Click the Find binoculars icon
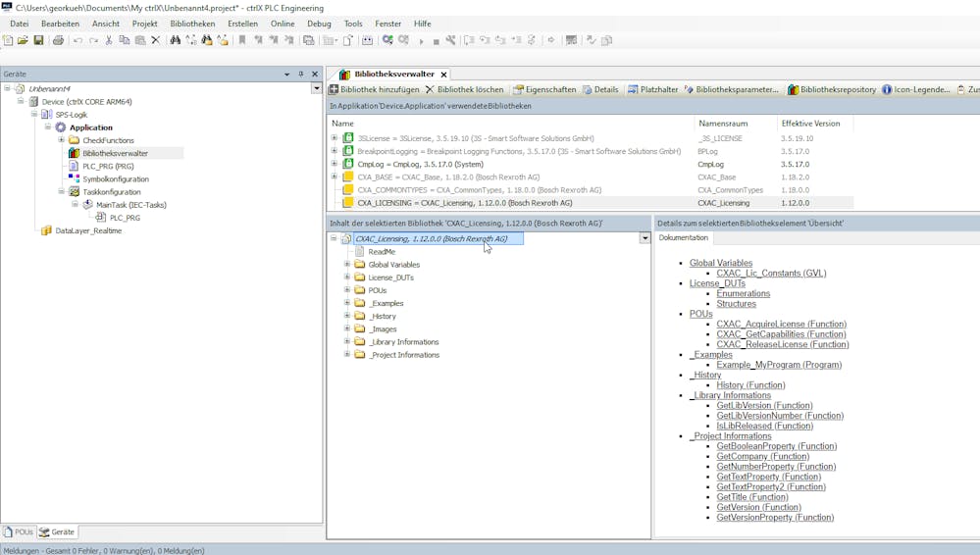 (x=175, y=40)
